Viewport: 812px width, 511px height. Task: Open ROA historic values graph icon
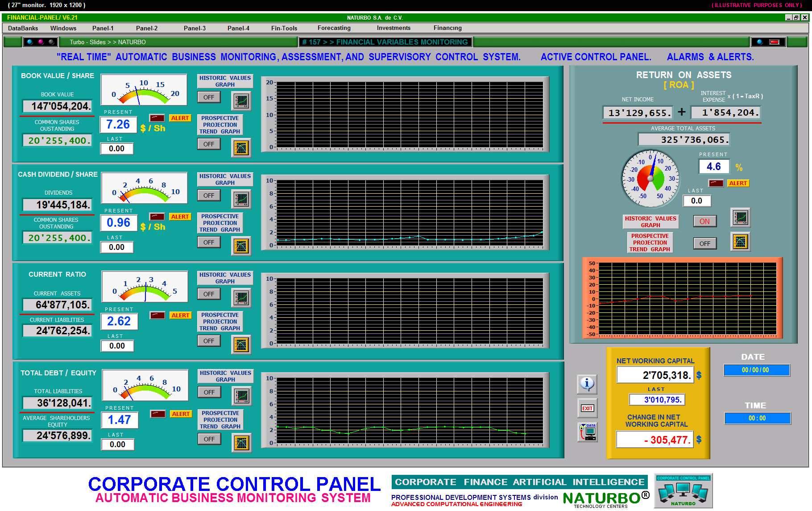pyautogui.click(x=741, y=217)
